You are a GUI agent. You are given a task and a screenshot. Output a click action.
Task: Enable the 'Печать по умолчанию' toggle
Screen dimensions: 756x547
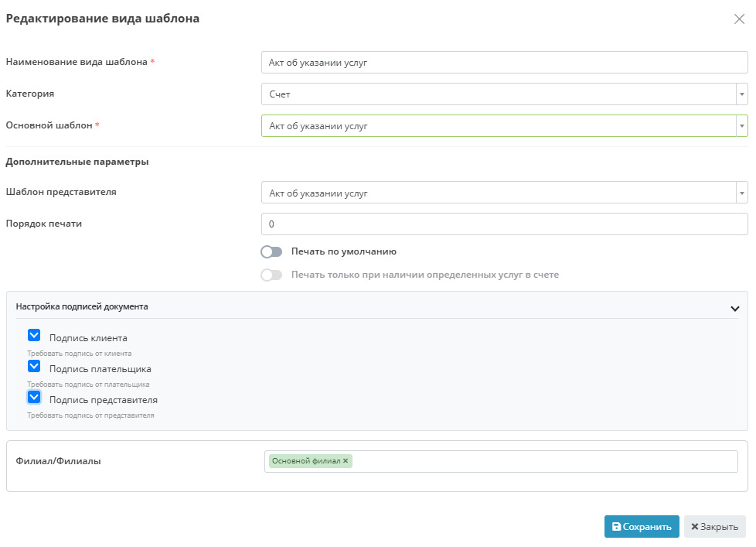271,251
